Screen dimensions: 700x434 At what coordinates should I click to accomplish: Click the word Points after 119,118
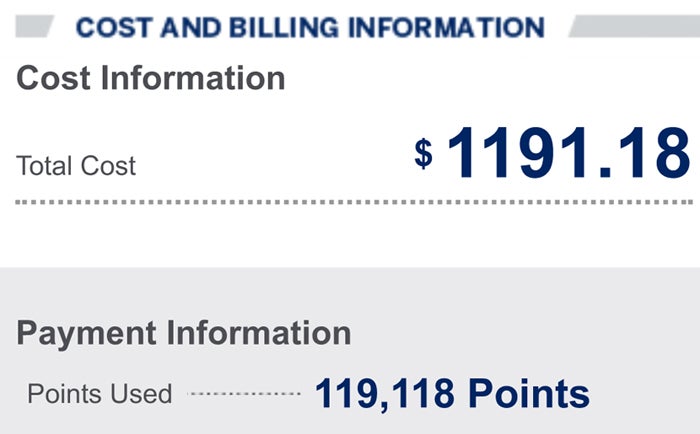(529, 394)
